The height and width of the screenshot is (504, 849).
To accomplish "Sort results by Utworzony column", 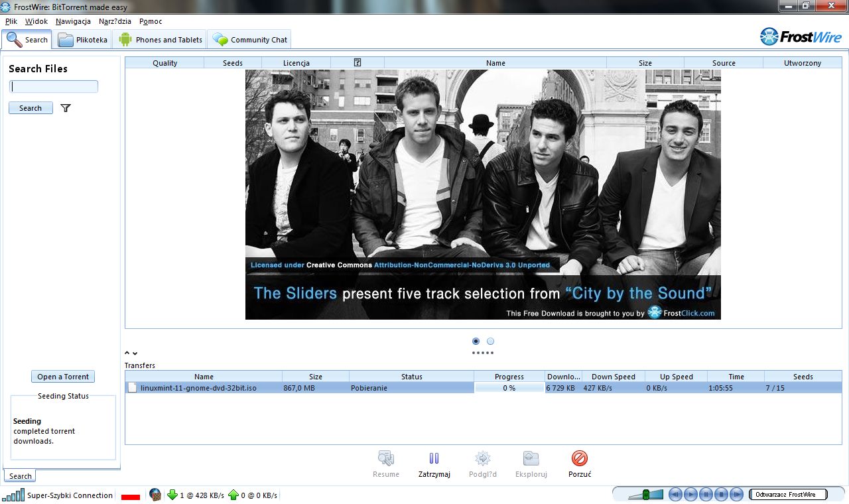I will click(803, 63).
